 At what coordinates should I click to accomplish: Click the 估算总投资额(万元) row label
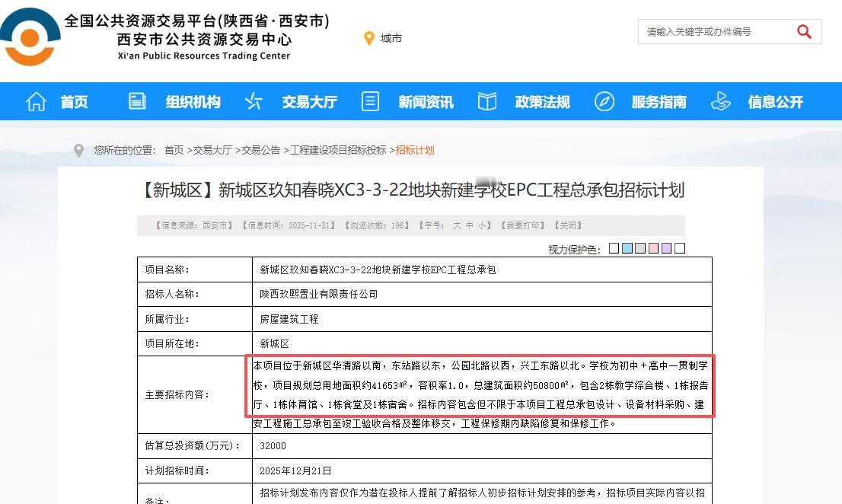coord(193,445)
